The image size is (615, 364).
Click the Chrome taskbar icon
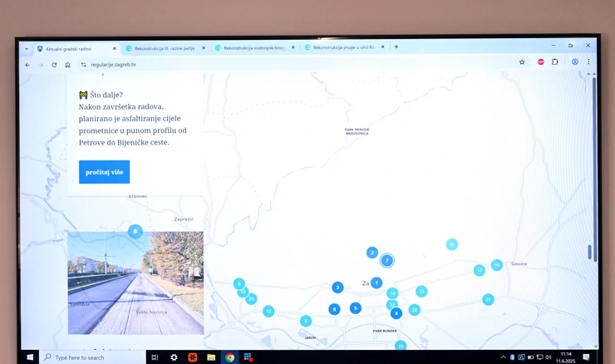[x=230, y=357]
